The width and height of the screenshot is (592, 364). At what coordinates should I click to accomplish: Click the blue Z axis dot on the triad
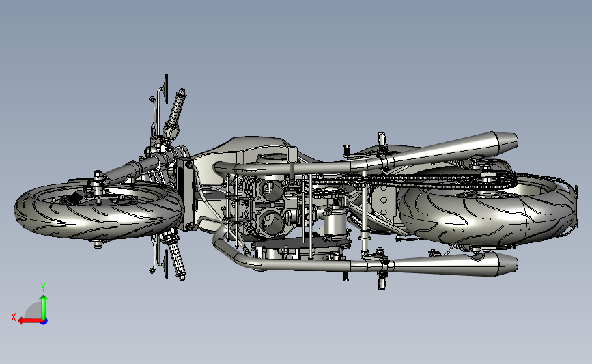[44, 321]
